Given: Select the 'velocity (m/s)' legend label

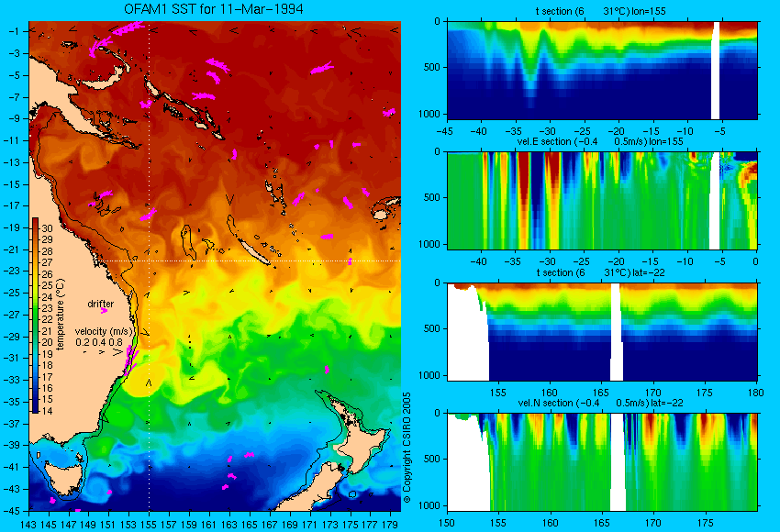Looking at the screenshot, I should coord(104,331).
